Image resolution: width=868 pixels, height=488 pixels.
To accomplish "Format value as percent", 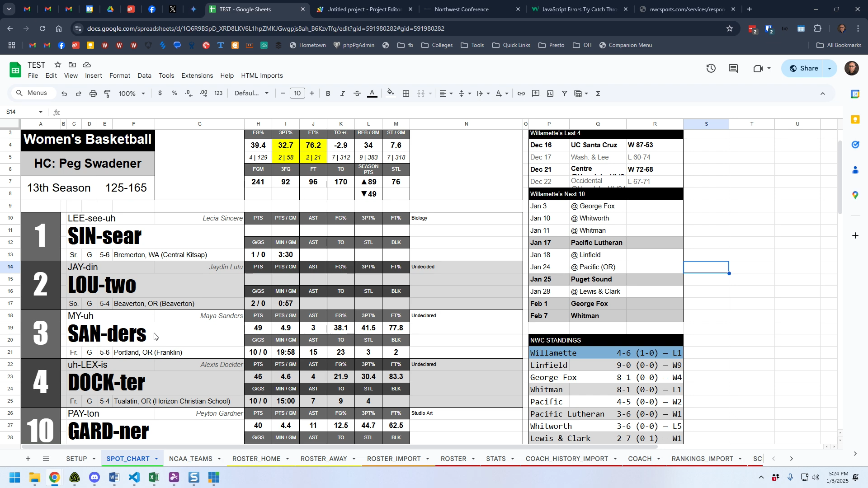I will point(175,94).
